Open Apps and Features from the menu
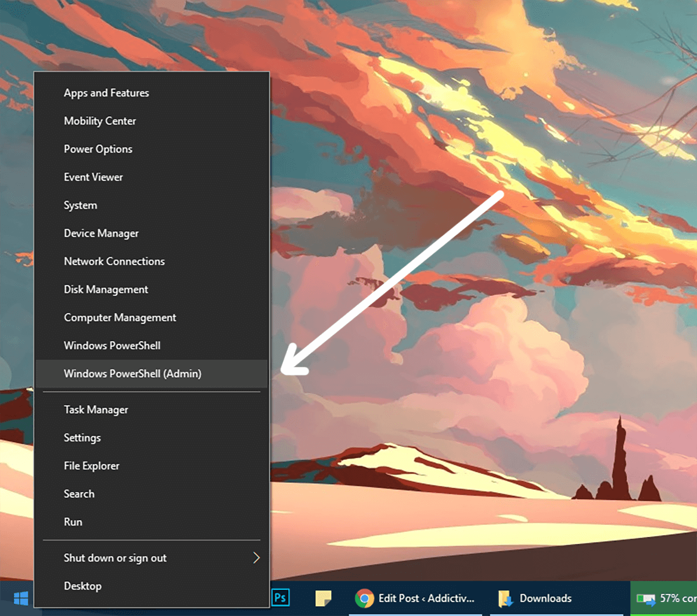This screenshot has width=697, height=616. pos(152,93)
